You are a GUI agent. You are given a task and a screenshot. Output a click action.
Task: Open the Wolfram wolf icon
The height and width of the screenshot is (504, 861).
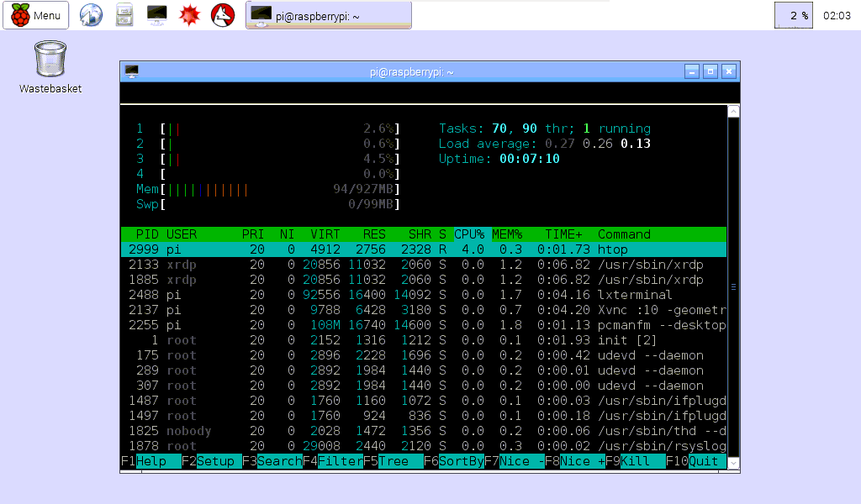click(x=223, y=15)
